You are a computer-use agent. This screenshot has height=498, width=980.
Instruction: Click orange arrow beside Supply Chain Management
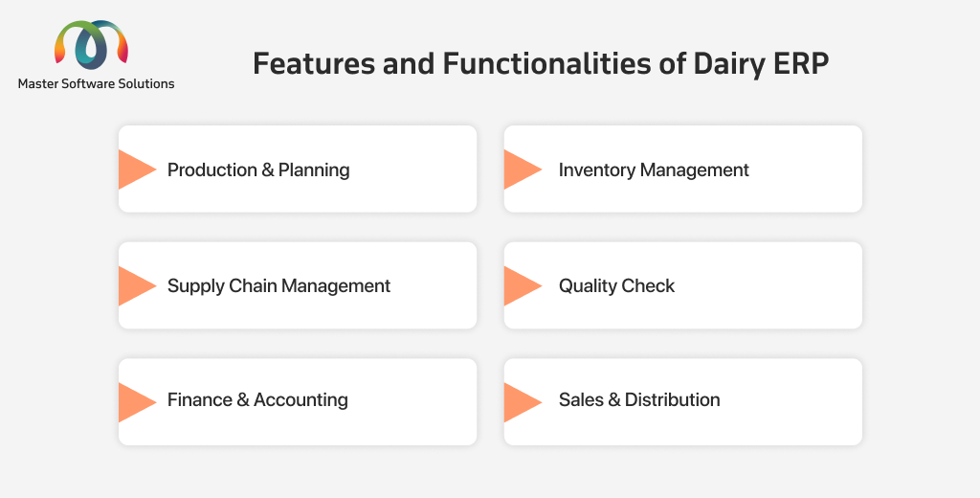pos(138,286)
